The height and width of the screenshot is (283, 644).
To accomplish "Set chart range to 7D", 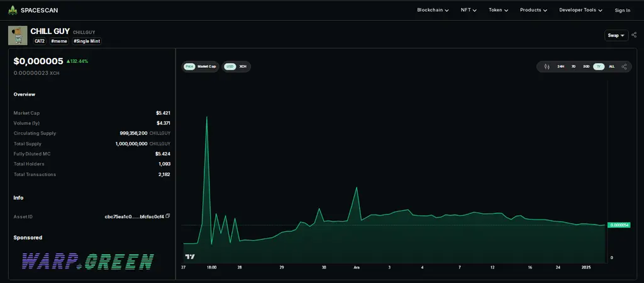I will coord(574,67).
